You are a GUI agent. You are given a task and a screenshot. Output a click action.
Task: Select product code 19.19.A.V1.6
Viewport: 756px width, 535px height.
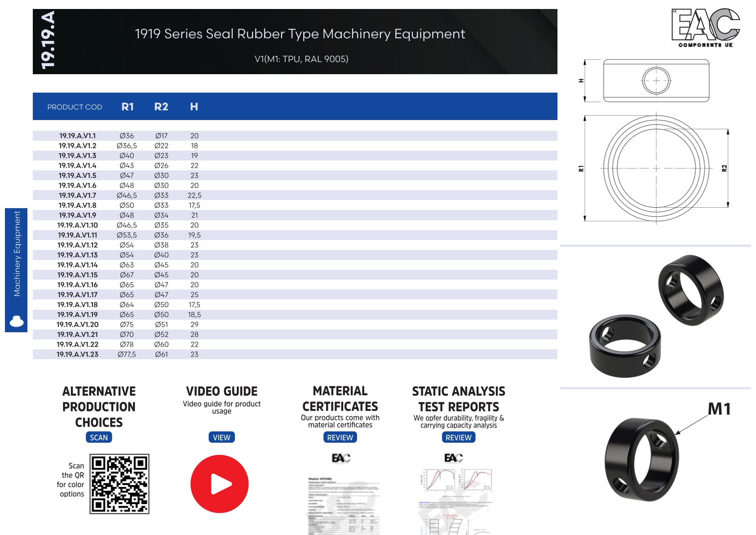[77, 185]
